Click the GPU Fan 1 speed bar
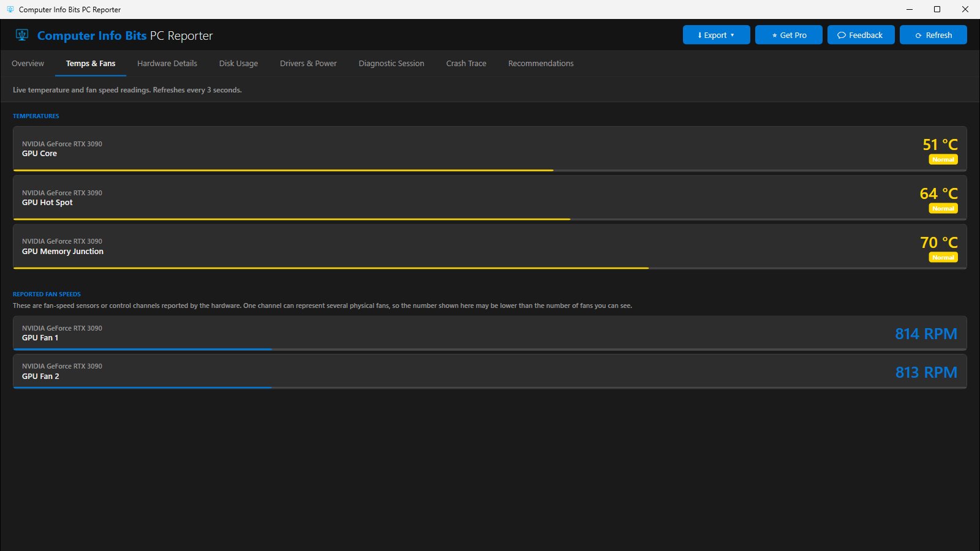 [x=490, y=350]
